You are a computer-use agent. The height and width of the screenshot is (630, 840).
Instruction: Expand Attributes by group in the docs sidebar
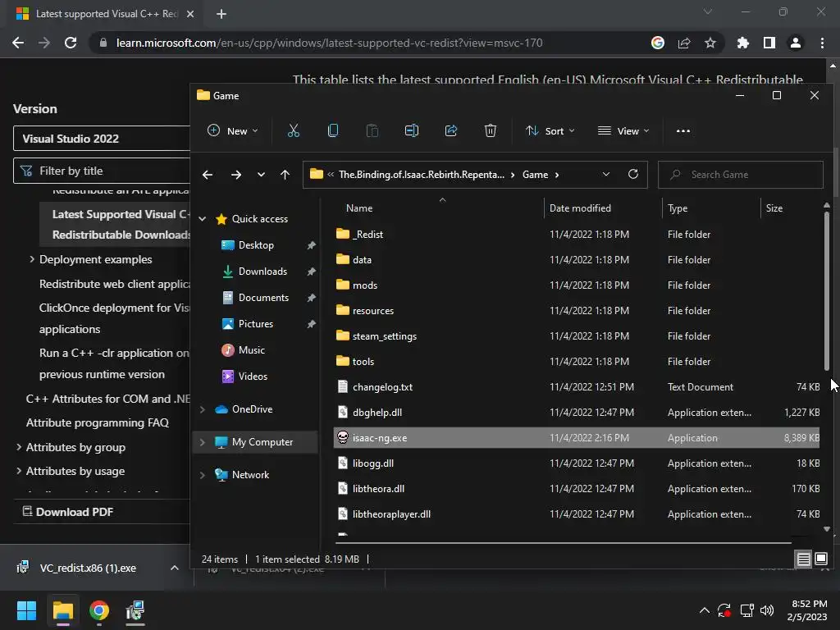(19, 447)
